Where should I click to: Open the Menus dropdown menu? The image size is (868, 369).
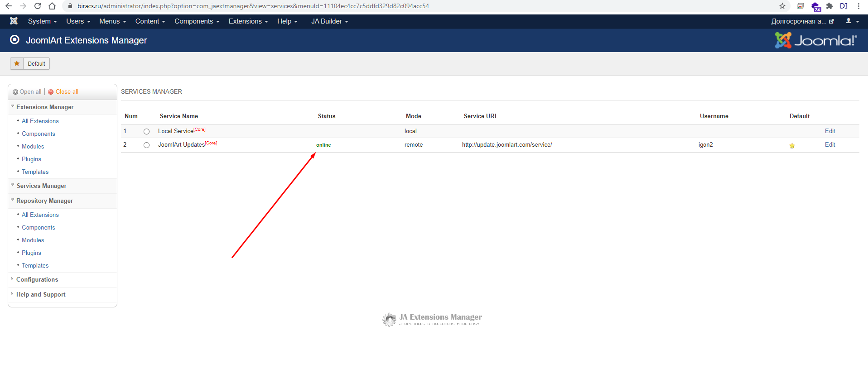tap(113, 21)
